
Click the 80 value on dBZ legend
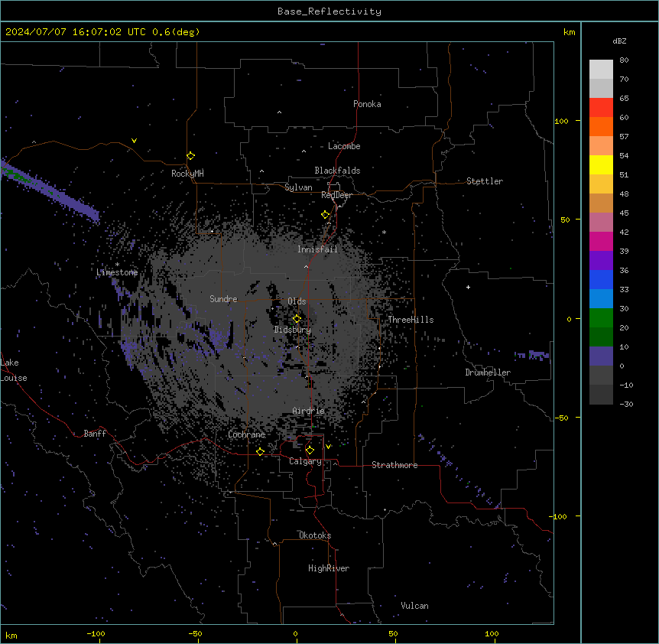click(x=624, y=60)
